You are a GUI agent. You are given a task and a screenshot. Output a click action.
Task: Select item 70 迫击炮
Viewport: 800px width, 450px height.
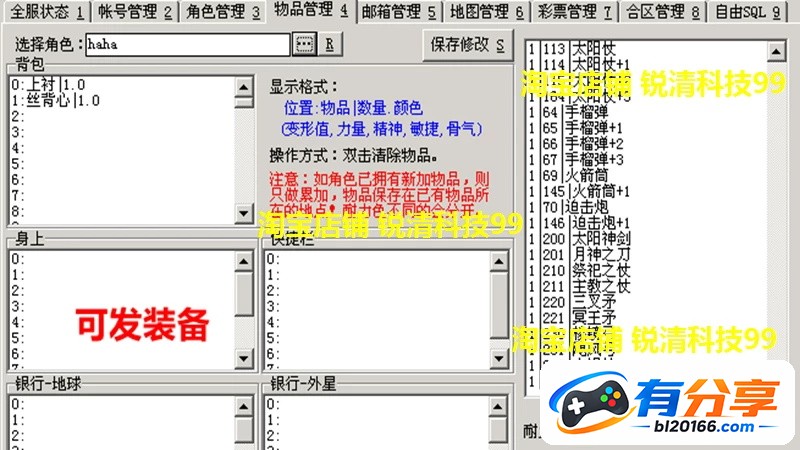pos(646,207)
